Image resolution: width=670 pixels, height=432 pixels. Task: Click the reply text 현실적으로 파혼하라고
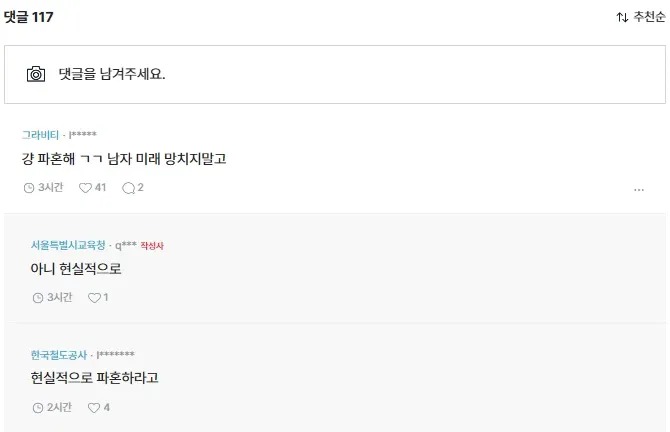pyautogui.click(x=94, y=378)
